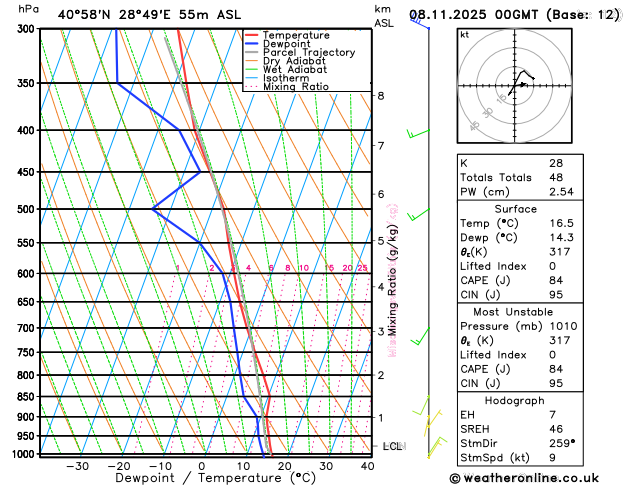This screenshot has width=629, height=486.
Task: Click the surface Temp value 16.5
Action: click(x=561, y=223)
